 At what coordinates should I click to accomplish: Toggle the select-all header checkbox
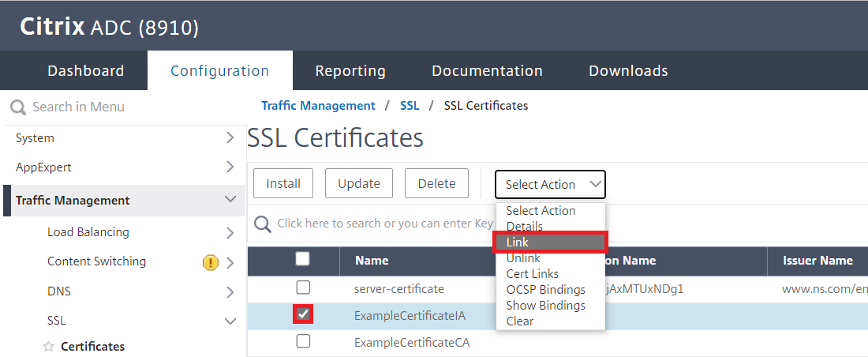pyautogui.click(x=303, y=259)
